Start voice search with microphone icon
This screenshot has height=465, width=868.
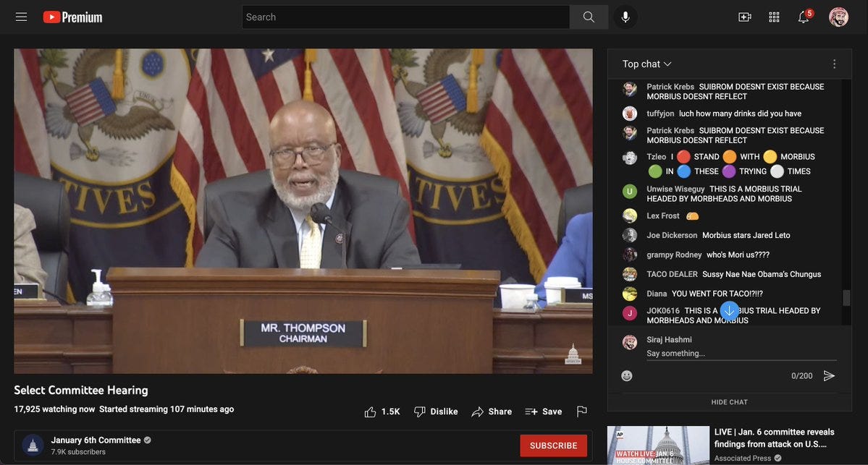coord(625,17)
